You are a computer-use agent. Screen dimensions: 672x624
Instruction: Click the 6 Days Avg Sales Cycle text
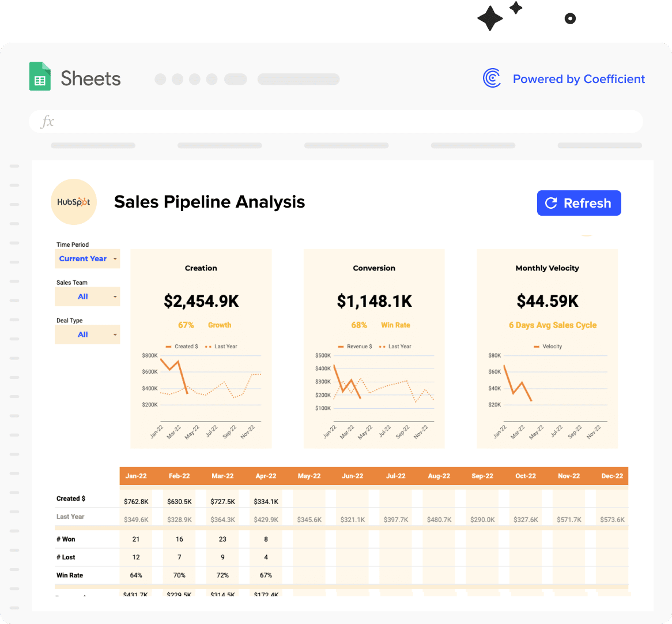pyautogui.click(x=553, y=325)
